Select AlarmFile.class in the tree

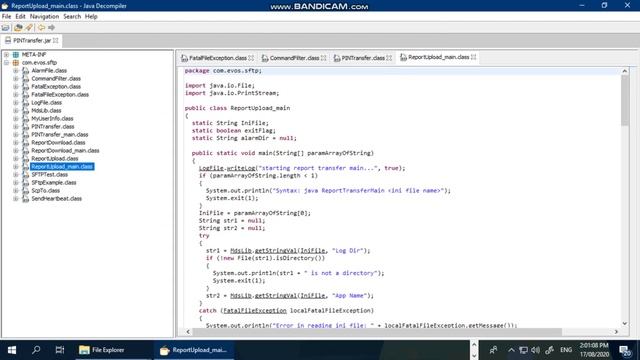click(x=49, y=71)
